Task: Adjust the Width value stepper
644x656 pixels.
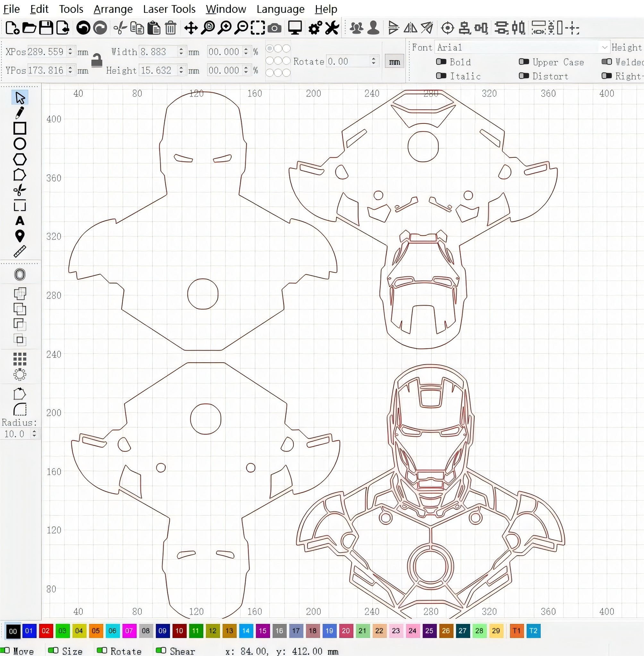Action: tap(181, 51)
